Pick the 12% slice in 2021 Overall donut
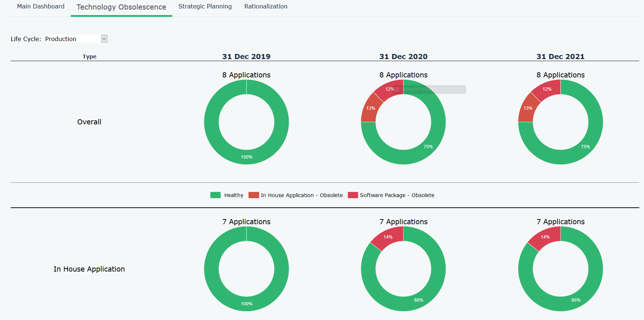Image resolution: width=644 pixels, height=320 pixels. coord(547,89)
